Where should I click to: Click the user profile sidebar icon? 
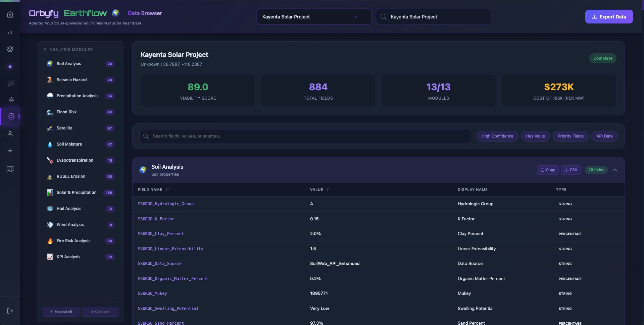pyautogui.click(x=10, y=134)
